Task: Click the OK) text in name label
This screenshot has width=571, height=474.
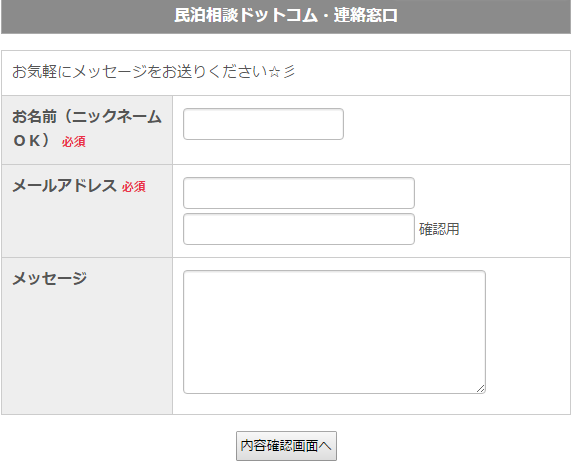Action: pos(31,141)
